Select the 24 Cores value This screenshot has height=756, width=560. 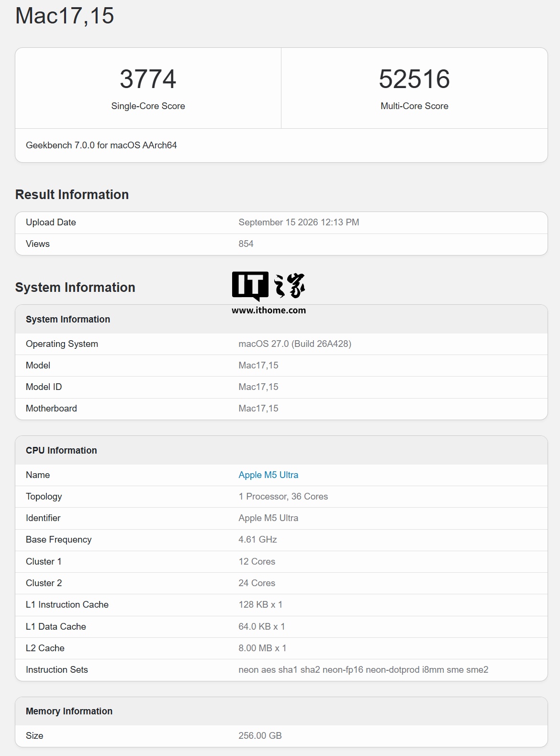pos(257,583)
